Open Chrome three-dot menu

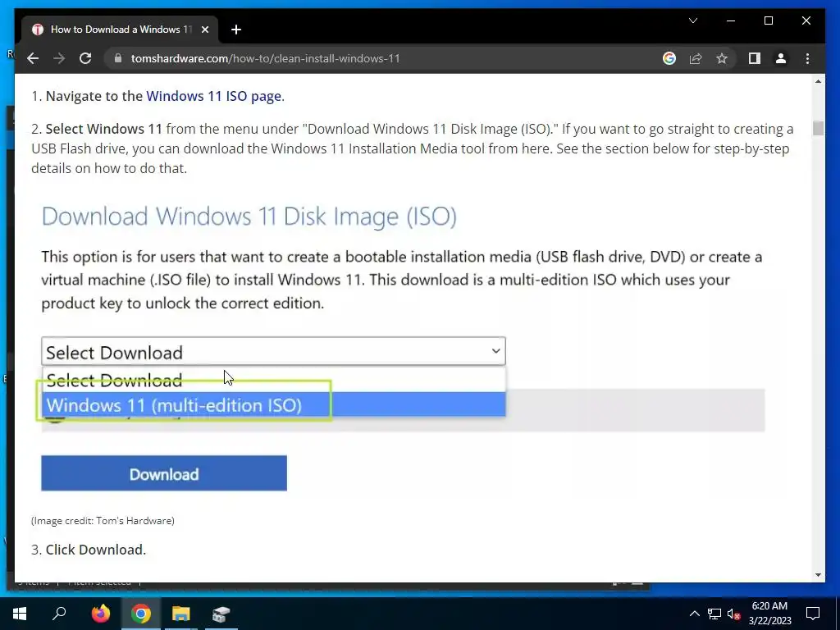point(807,58)
